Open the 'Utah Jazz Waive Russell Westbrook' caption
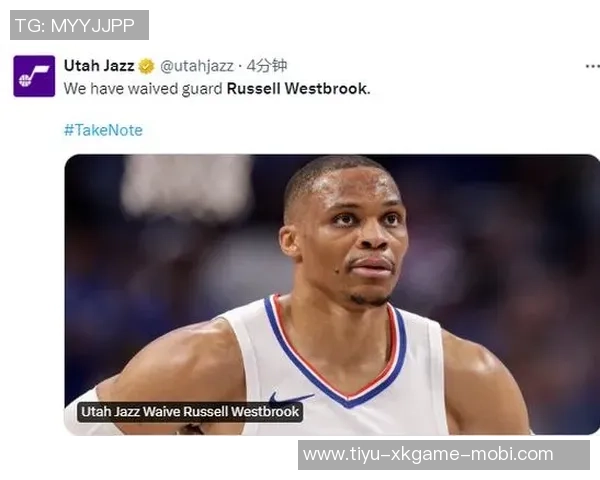The width and height of the screenshot is (600, 480). coord(190,412)
